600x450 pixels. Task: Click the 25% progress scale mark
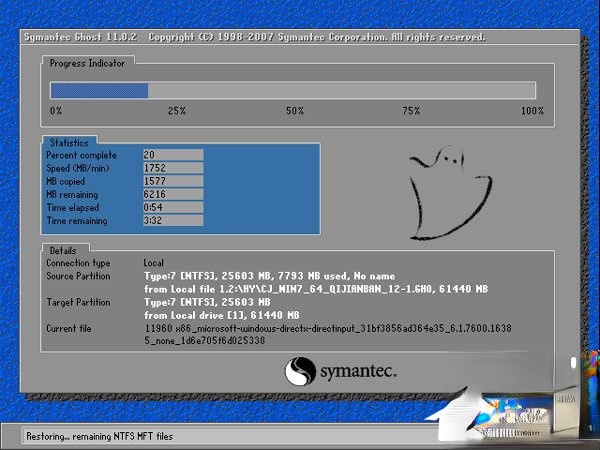pyautogui.click(x=177, y=111)
